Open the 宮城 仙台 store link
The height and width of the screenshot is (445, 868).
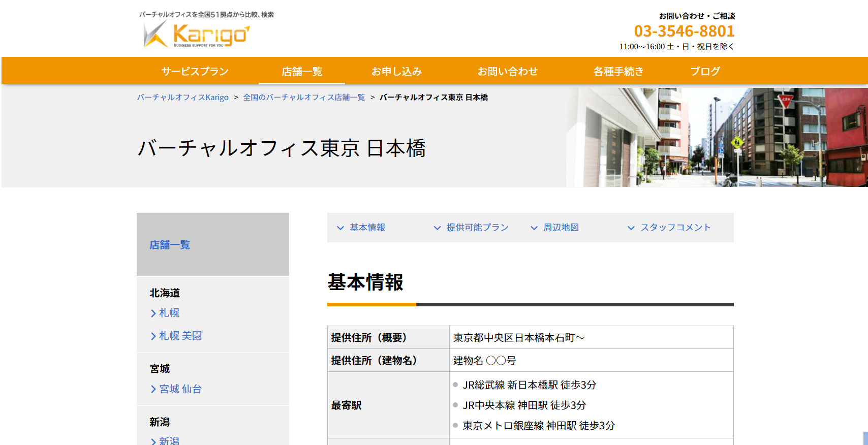pyautogui.click(x=180, y=389)
